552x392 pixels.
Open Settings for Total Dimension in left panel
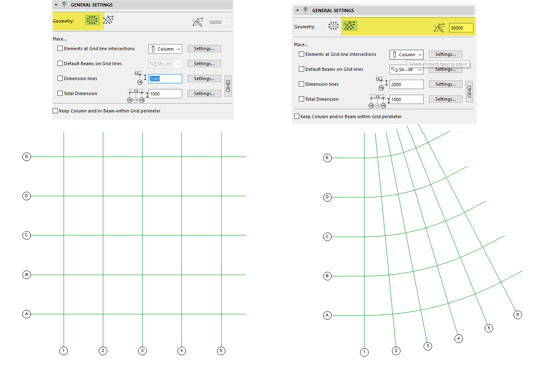pyautogui.click(x=204, y=93)
